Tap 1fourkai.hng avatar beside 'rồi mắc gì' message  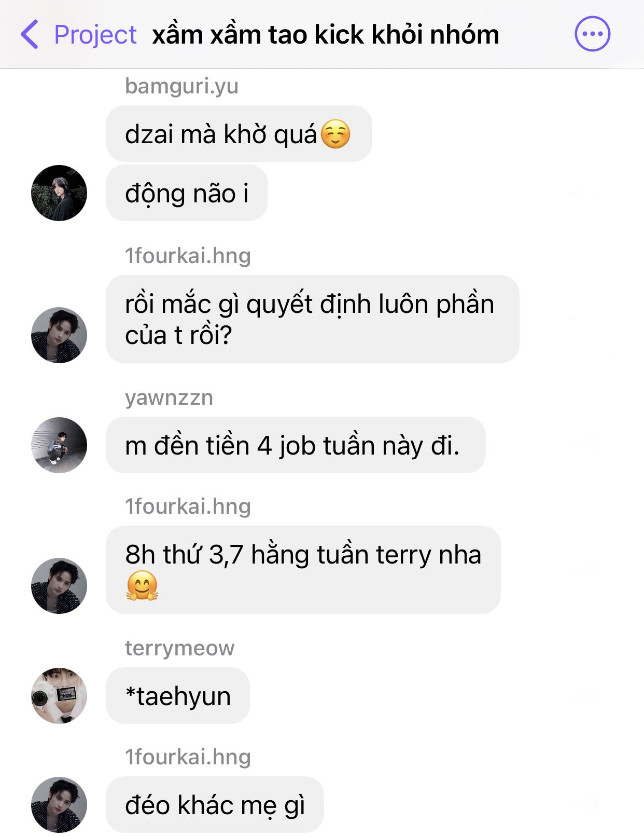click(x=59, y=335)
